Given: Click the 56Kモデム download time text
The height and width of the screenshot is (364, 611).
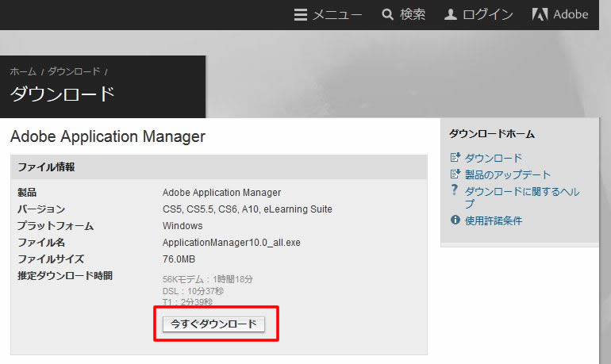Looking at the screenshot, I should pos(208,279).
